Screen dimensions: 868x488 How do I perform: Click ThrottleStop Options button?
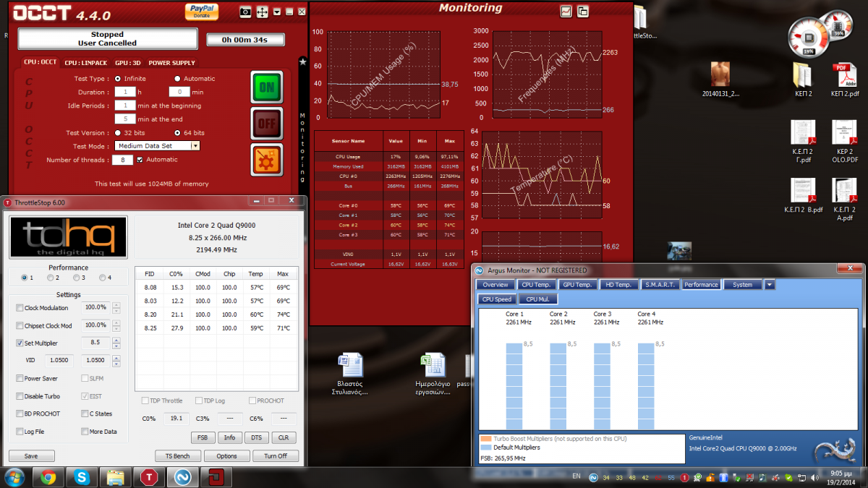226,456
